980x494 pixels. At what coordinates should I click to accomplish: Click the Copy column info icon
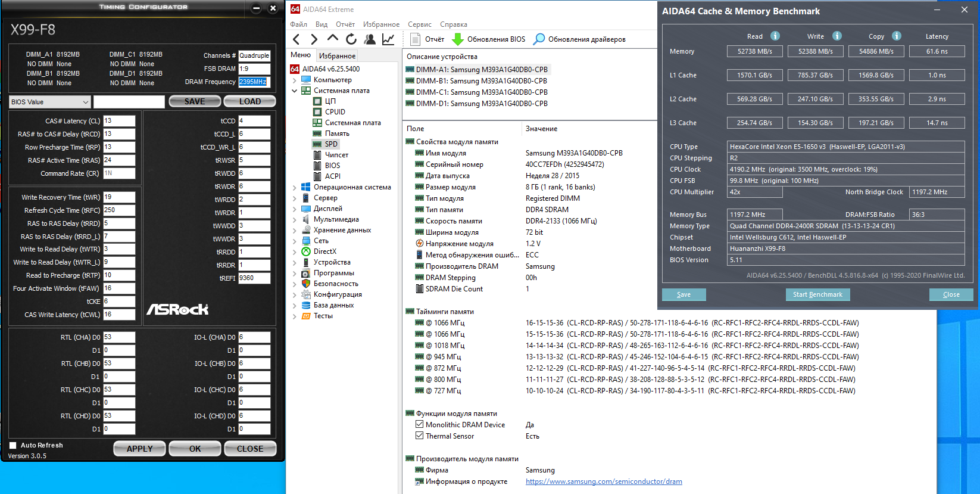tap(897, 36)
